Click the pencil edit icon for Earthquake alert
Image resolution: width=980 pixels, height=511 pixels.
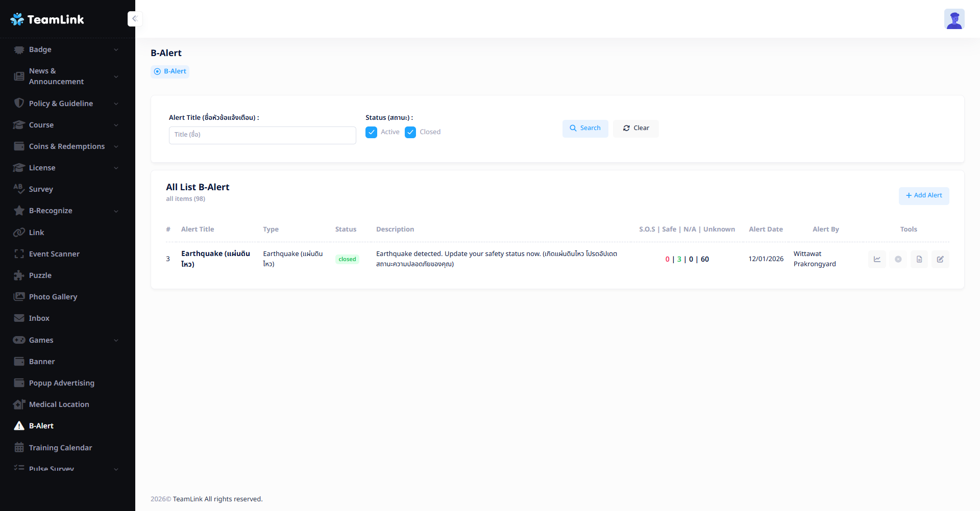[x=940, y=259]
